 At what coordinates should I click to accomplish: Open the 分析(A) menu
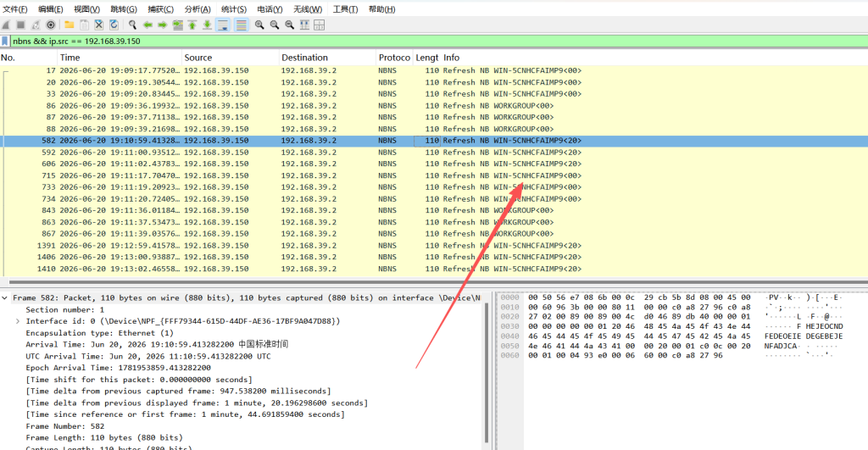click(198, 9)
